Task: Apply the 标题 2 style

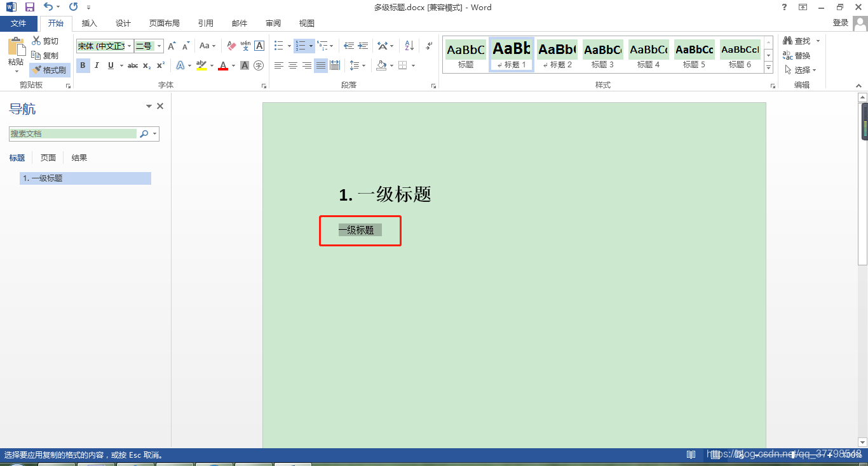Action: (557, 54)
